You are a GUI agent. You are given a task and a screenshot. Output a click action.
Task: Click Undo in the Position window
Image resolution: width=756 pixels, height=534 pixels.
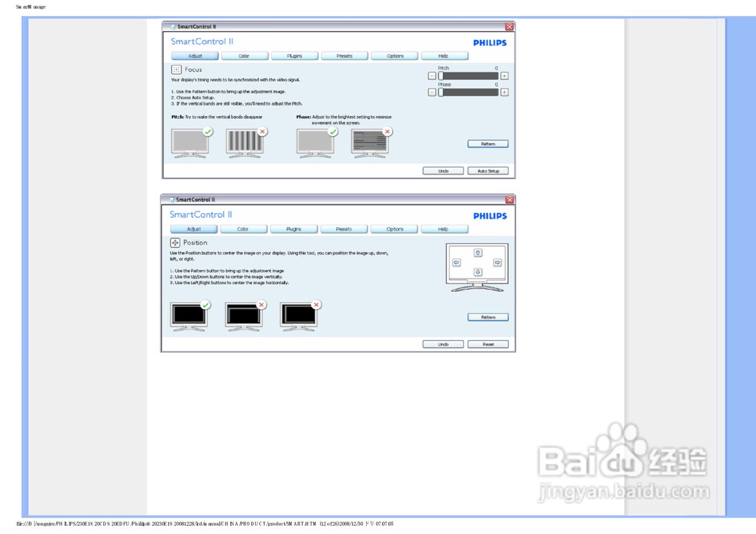(443, 344)
